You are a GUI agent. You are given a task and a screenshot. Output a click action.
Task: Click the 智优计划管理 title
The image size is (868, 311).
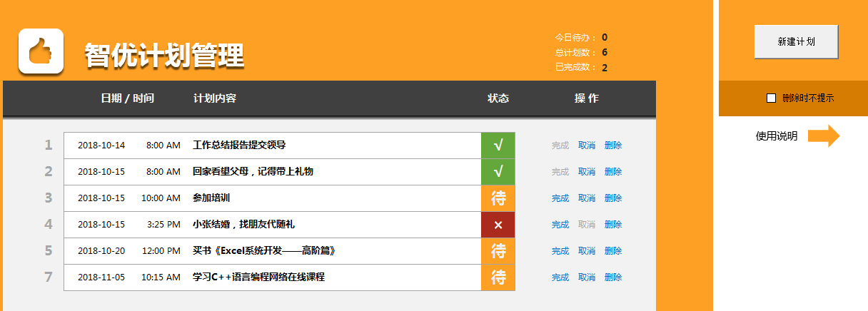(164, 55)
